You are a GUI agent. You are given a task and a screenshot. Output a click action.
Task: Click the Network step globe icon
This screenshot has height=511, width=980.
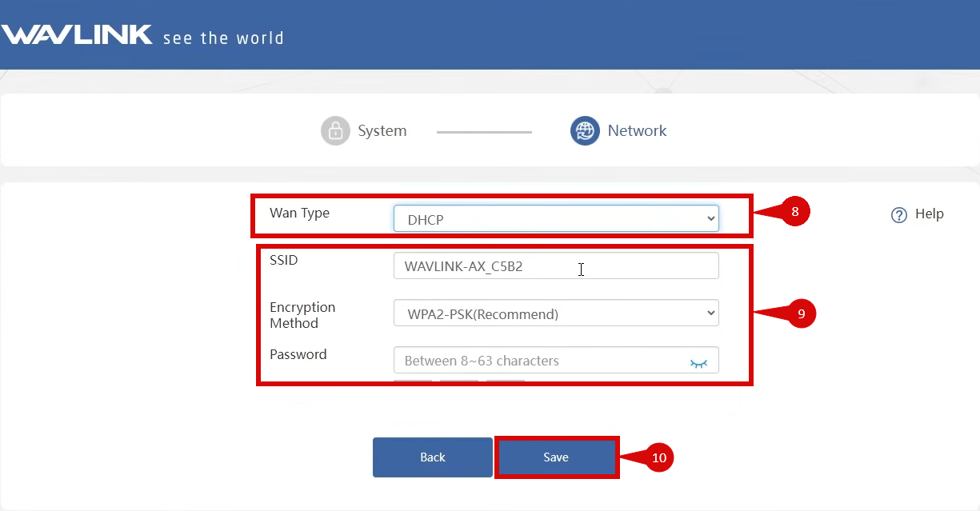585,130
